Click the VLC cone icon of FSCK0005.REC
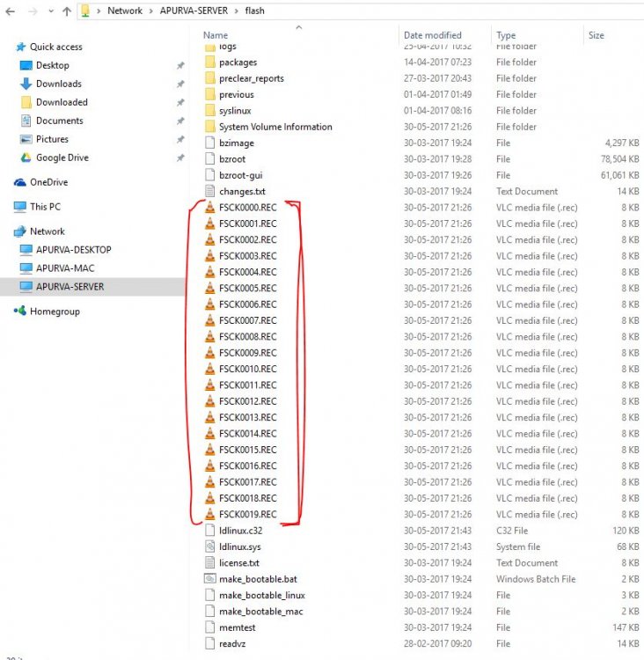This screenshot has height=660, width=644. click(210, 289)
